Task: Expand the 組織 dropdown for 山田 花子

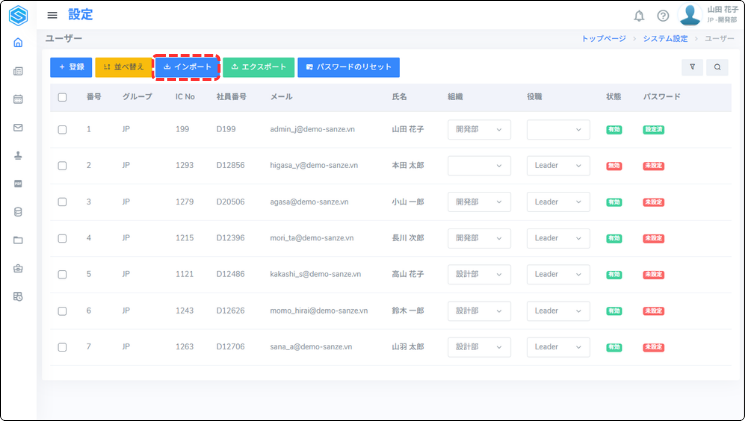Action: pyautogui.click(x=478, y=129)
